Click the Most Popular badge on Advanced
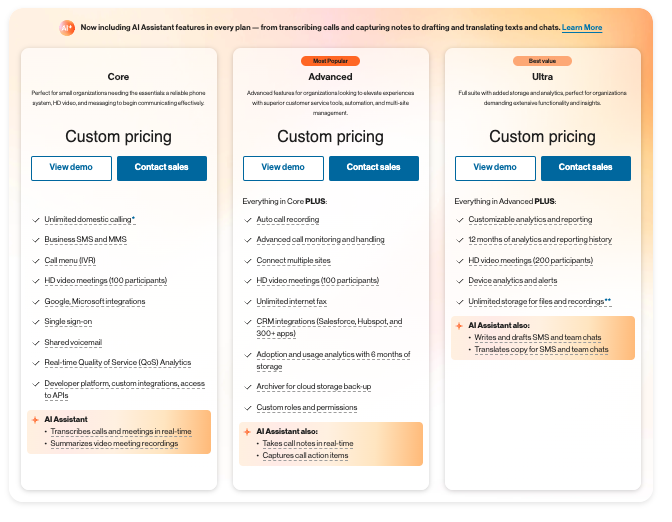 coord(330,61)
